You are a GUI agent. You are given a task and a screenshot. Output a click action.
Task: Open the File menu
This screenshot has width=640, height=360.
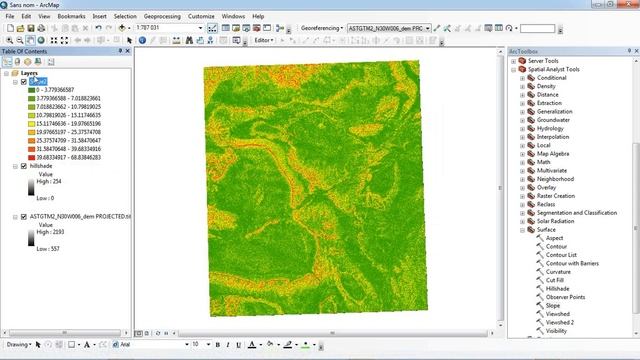(10, 16)
